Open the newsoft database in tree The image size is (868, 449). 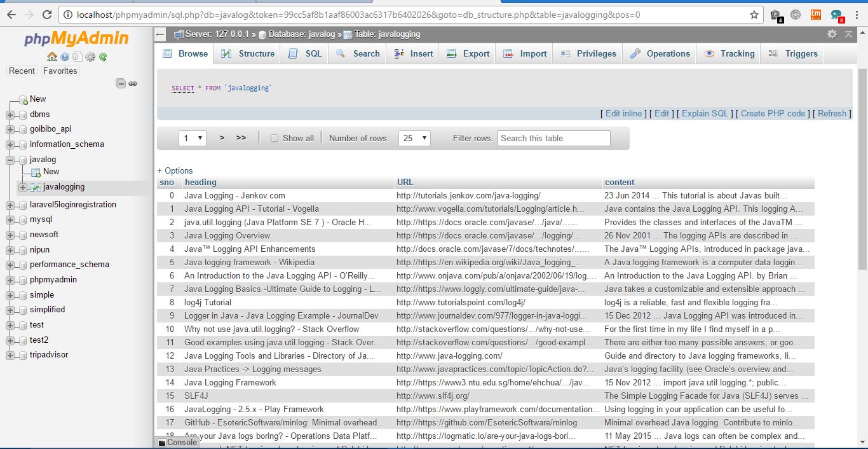pyautogui.click(x=44, y=235)
